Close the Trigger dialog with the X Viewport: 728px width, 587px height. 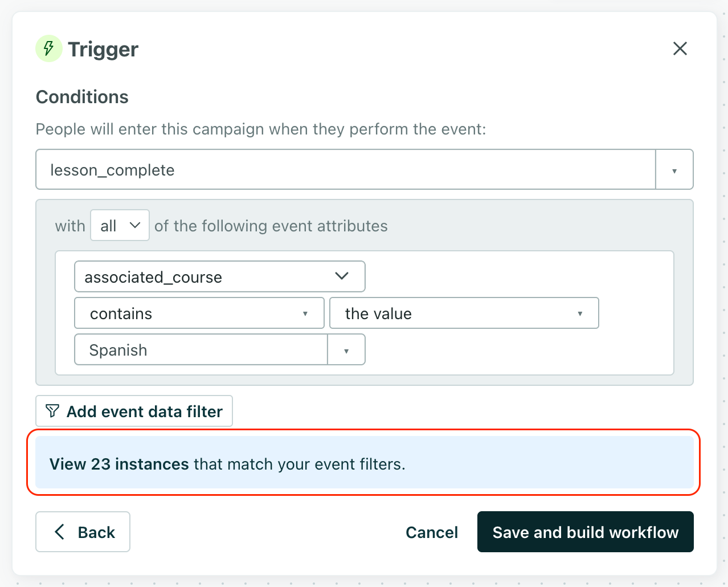(680, 48)
